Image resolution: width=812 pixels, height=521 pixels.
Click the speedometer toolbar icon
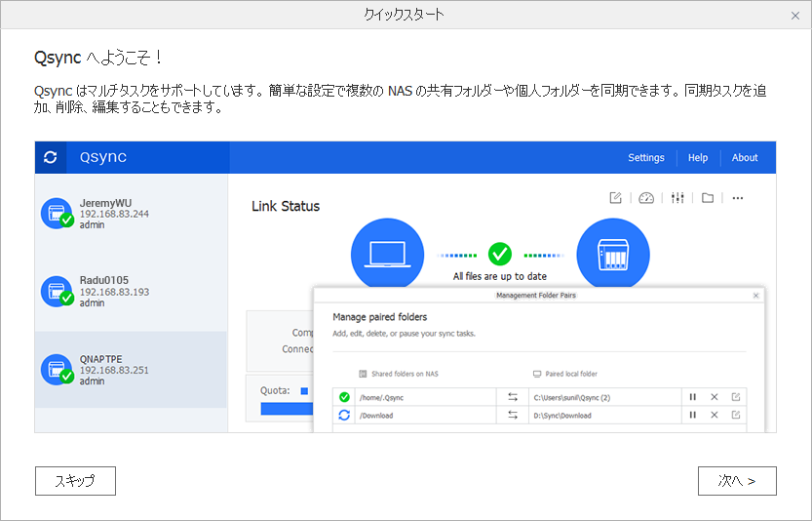[645, 197]
